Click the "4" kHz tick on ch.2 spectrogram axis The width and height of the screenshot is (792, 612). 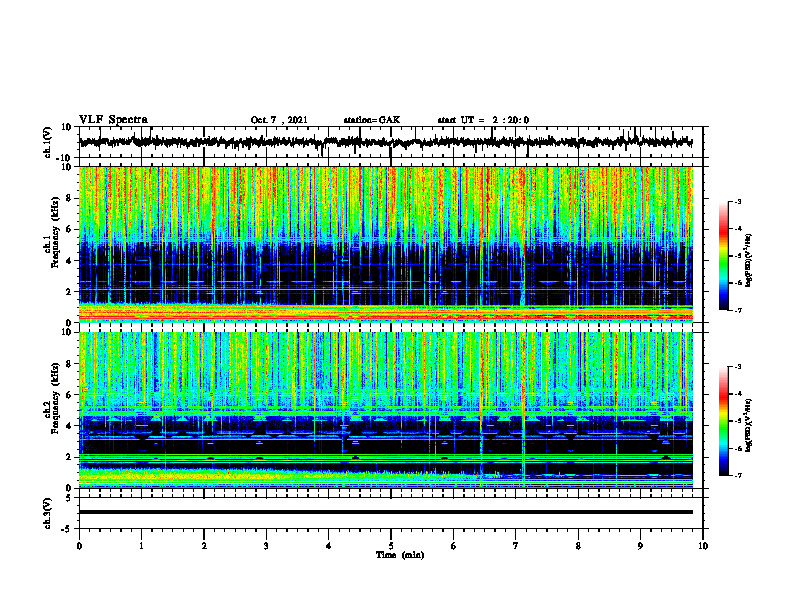[x=69, y=426]
